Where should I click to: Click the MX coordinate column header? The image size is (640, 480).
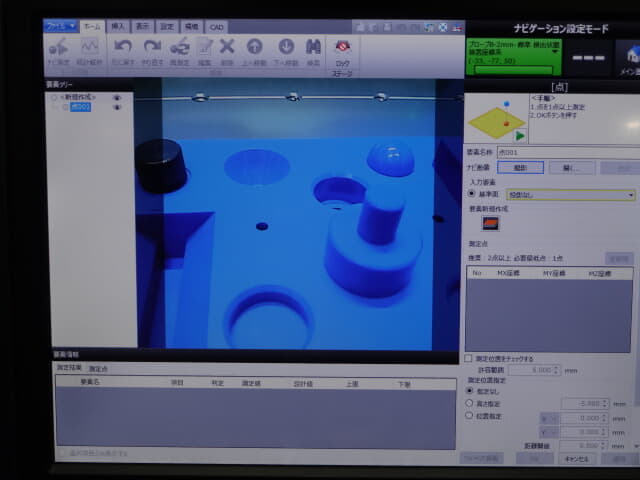coord(508,273)
